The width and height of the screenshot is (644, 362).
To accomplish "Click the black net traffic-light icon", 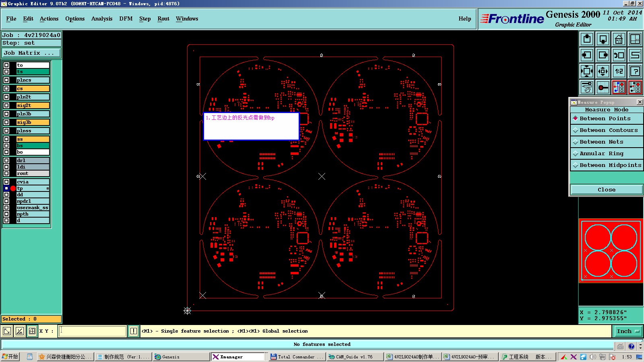I will (635, 87).
